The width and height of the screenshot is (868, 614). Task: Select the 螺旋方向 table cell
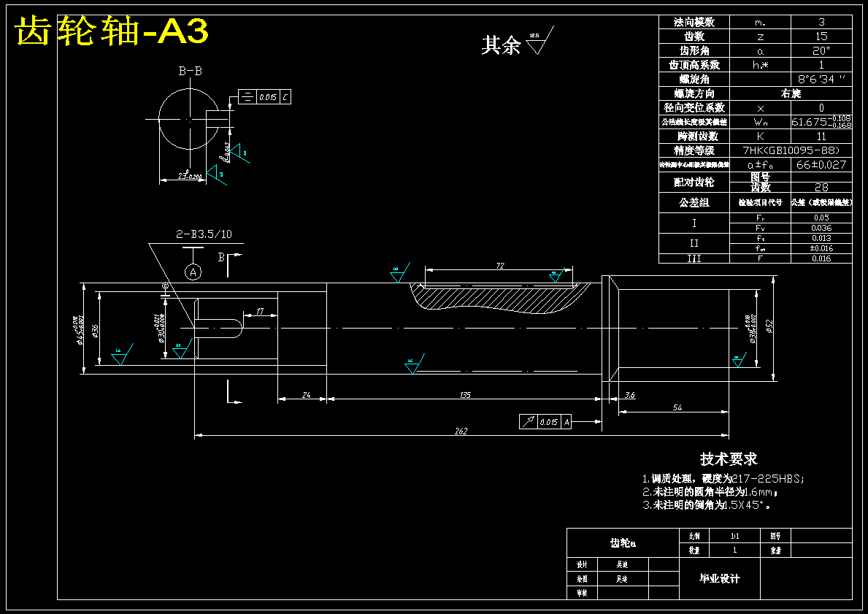pyautogui.click(x=694, y=93)
